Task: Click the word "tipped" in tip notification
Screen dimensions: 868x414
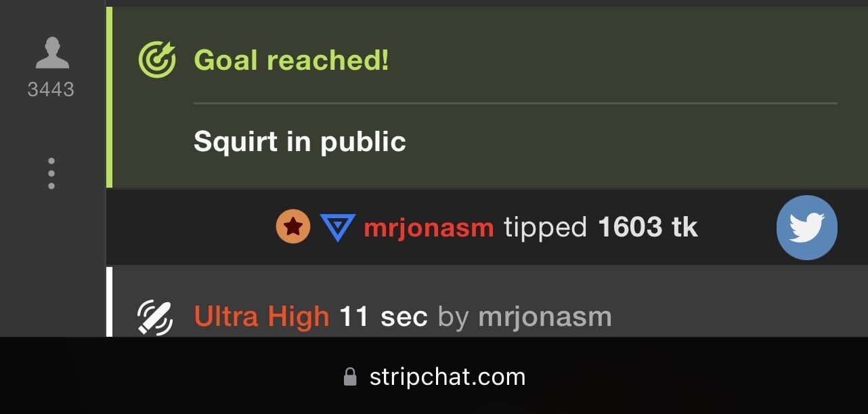Action: [546, 228]
